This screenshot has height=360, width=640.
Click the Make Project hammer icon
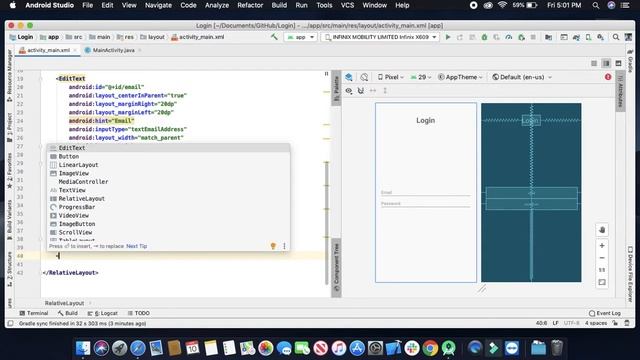click(274, 37)
